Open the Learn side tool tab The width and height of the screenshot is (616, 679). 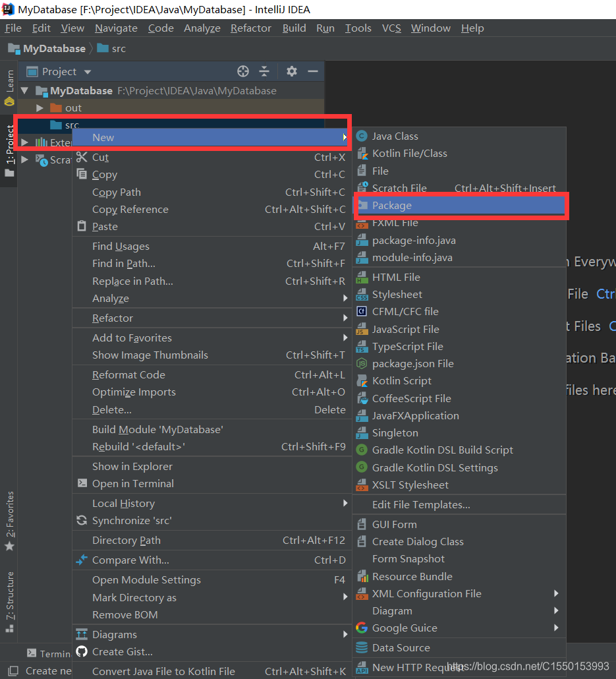coord(9,88)
